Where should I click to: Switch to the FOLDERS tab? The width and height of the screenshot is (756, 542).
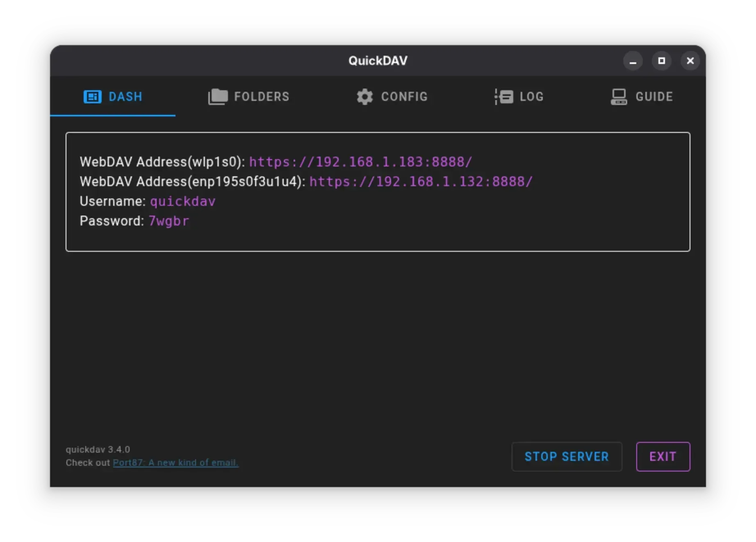pyautogui.click(x=261, y=97)
